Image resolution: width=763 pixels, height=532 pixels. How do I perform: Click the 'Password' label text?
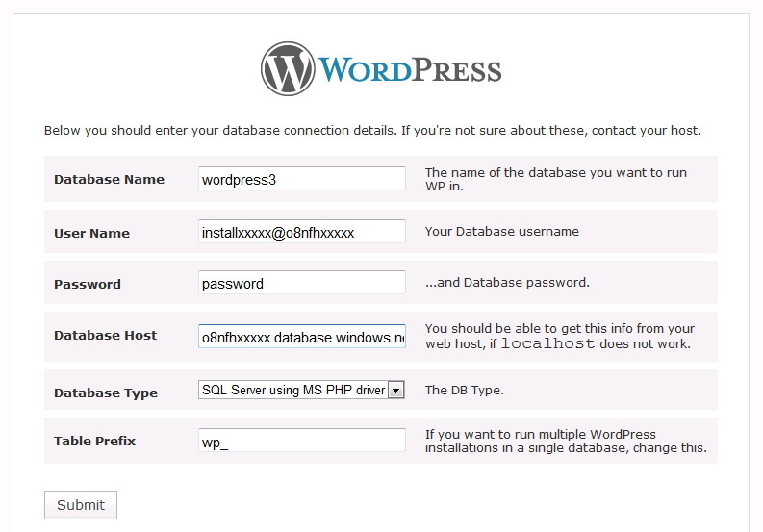coord(88,284)
